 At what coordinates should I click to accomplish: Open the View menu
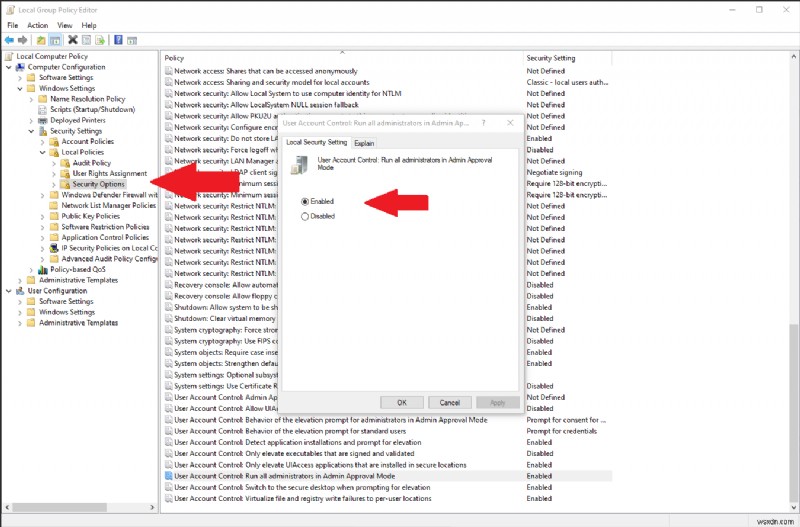pos(64,25)
